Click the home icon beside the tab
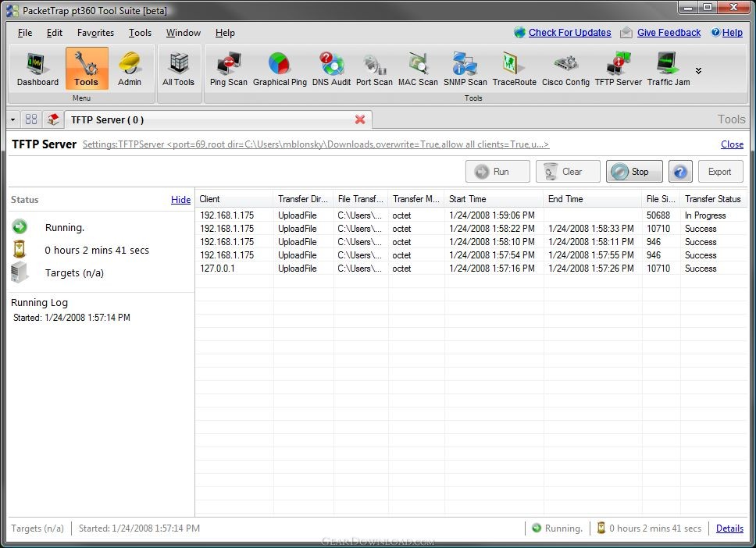The height and width of the screenshot is (548, 756). [53, 119]
